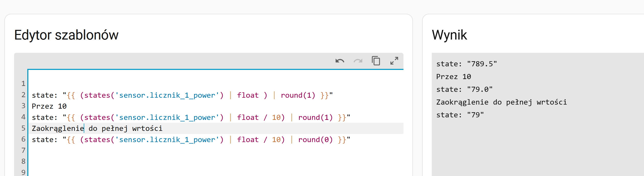Viewport: 644px width, 176px height.
Task: Click "round(0)" in the line 6 template
Action: [x=316, y=140]
